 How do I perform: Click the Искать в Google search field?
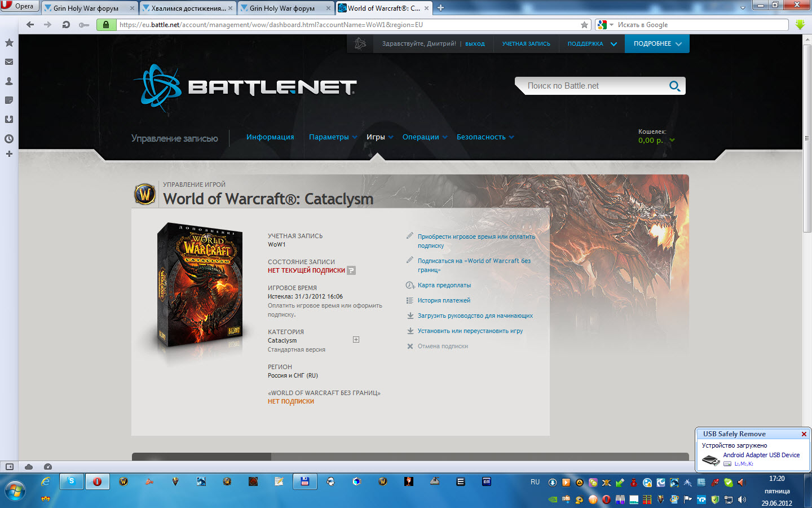701,25
